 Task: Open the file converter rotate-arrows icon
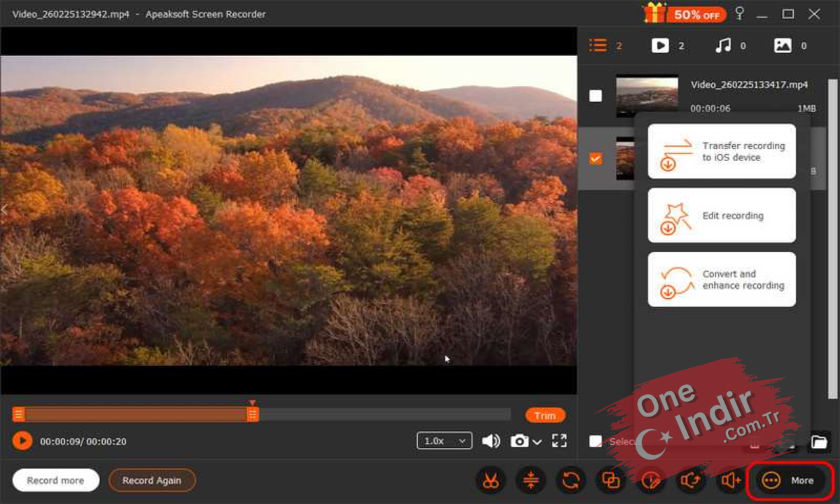pyautogui.click(x=570, y=480)
